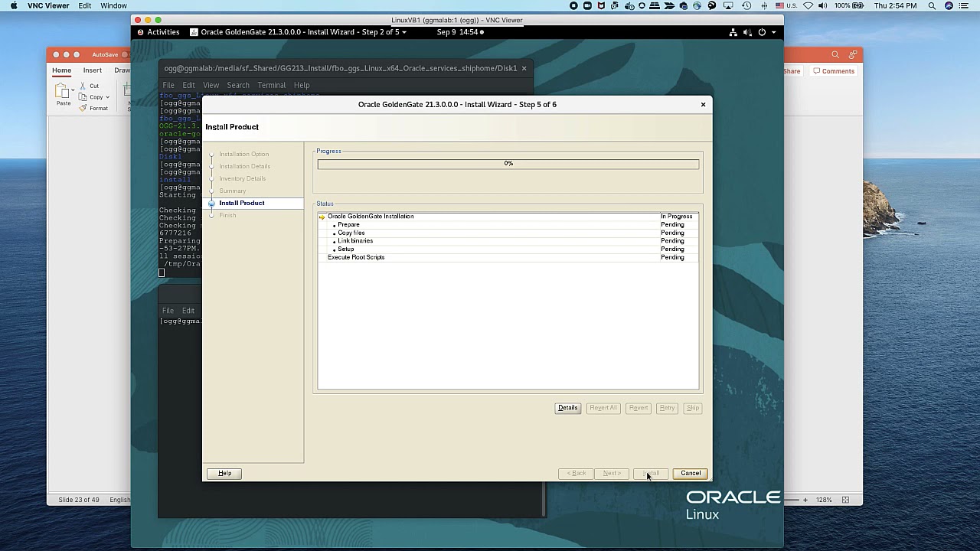Click the Back button

(x=577, y=473)
